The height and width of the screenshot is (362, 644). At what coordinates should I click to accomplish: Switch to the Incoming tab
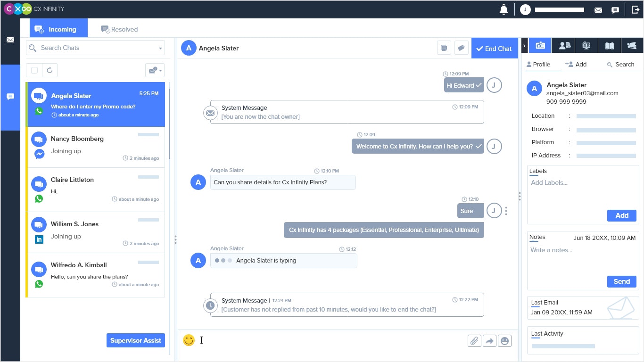point(58,28)
